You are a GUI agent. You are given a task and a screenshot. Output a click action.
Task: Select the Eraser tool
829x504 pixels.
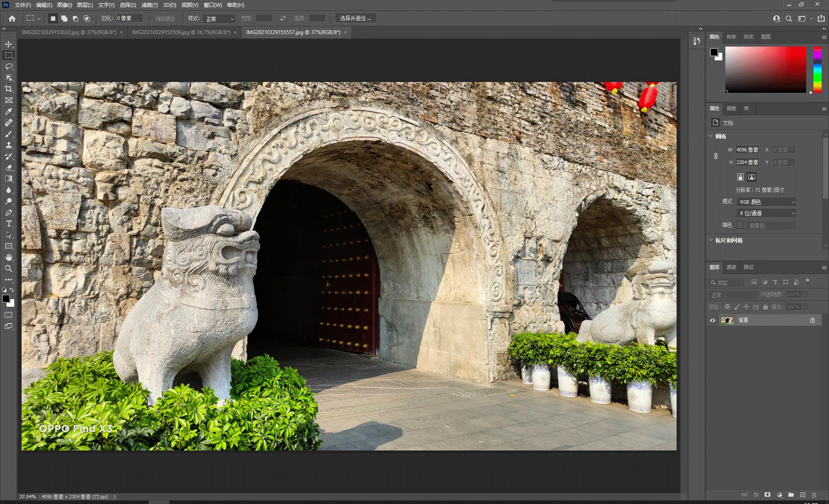coord(9,167)
